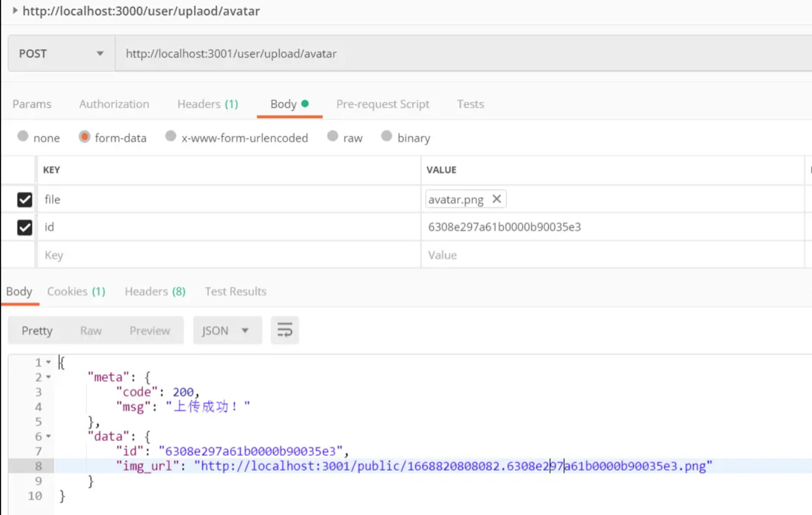This screenshot has height=515, width=812.
Task: Collapse the JSON root fold arrow at line 1
Action: 48,362
